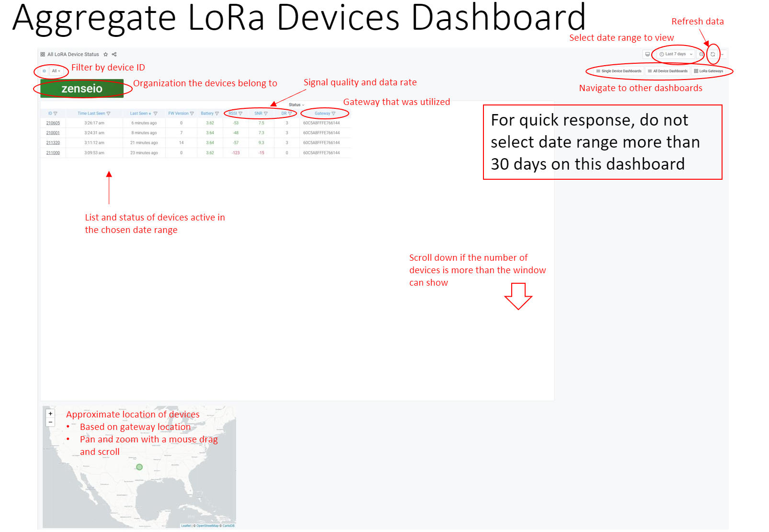Screen dimensions: 769x532
Task: Open the Single Device Dashboards menu
Action: point(619,71)
